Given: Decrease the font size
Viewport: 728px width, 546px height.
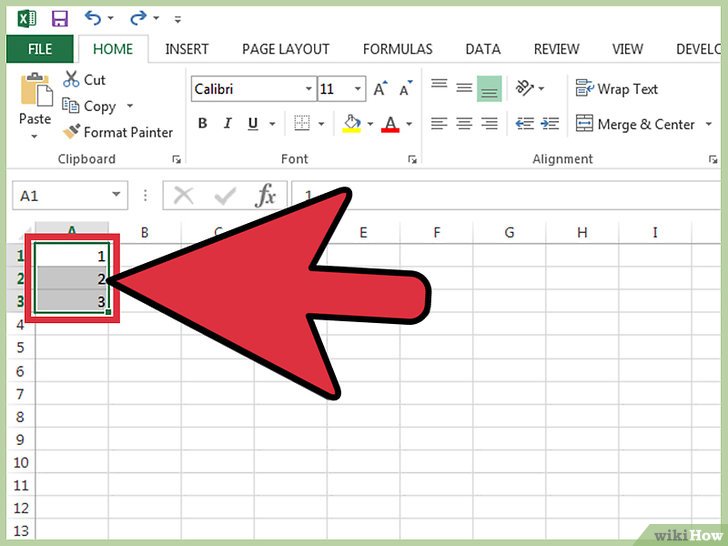Looking at the screenshot, I should tap(405, 88).
